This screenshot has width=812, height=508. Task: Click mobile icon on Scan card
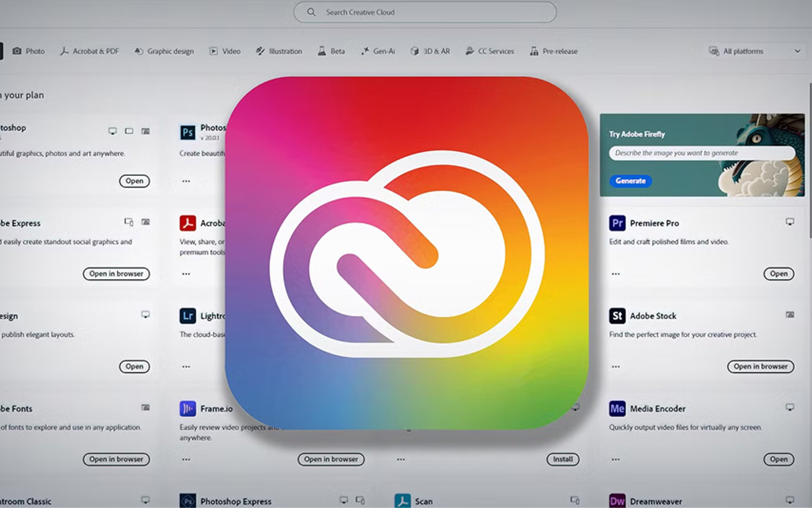574,500
